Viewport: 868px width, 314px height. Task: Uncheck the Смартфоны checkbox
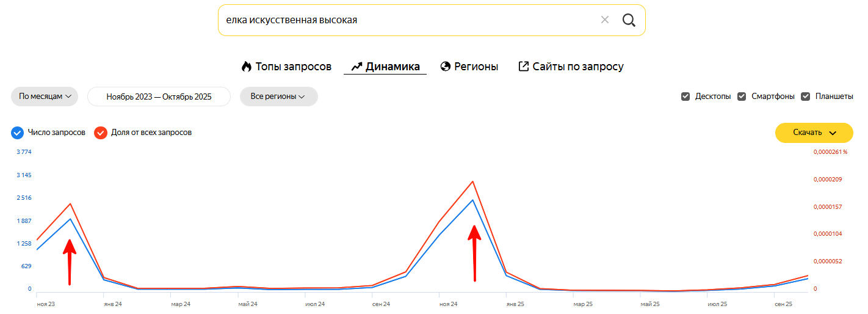[x=742, y=97]
